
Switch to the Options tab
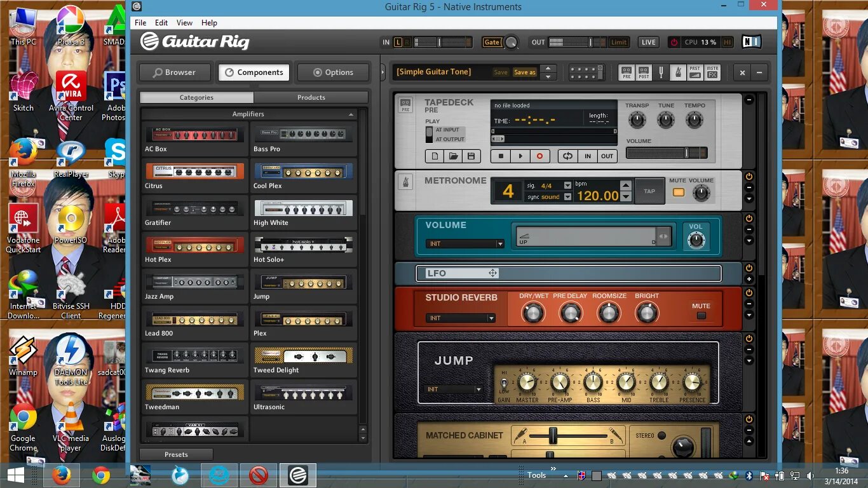[333, 72]
